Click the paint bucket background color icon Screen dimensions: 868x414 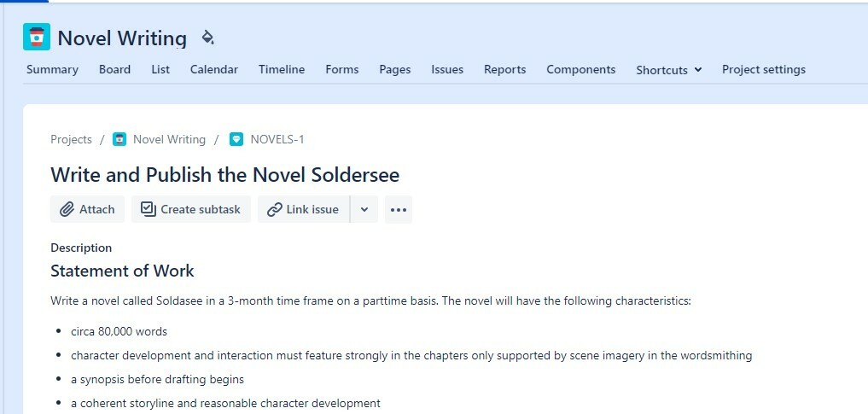pyautogui.click(x=207, y=38)
